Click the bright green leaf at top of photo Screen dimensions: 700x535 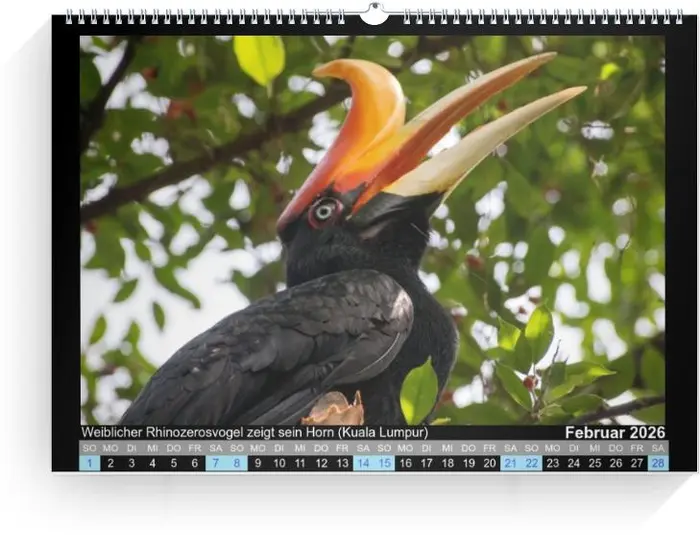point(260,58)
